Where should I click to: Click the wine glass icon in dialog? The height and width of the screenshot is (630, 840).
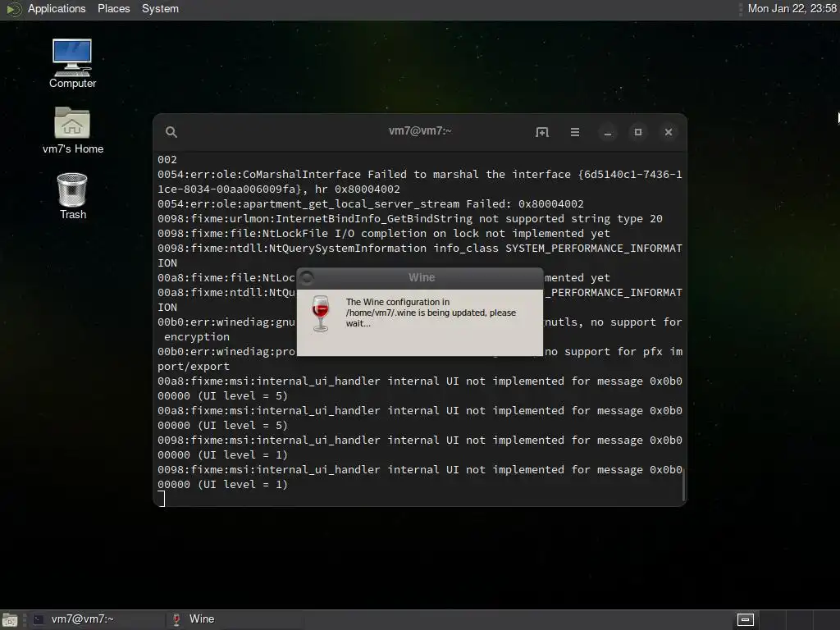(x=321, y=313)
